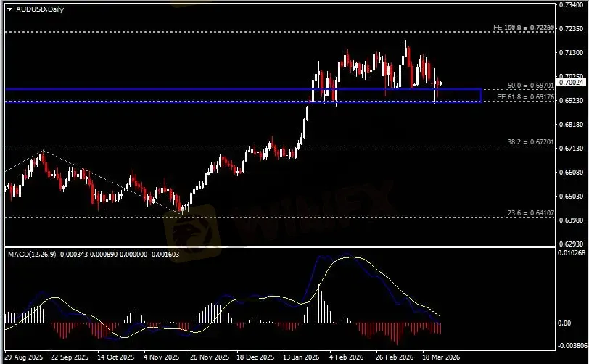Open the AUDUSD chart dropdown triangle

click(10, 9)
